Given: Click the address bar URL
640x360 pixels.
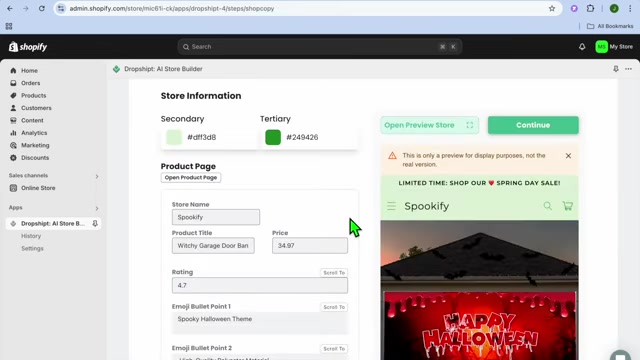Looking at the screenshot, I should coord(171,8).
